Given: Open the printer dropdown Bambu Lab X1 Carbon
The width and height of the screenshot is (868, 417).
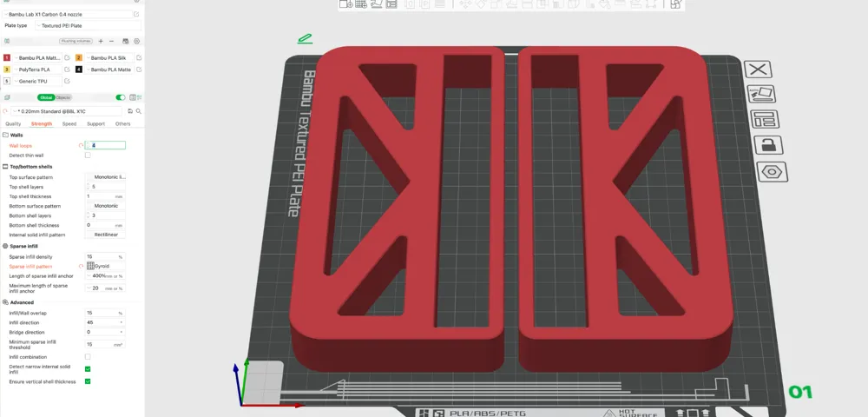Looking at the screenshot, I should pyautogui.click(x=67, y=14).
